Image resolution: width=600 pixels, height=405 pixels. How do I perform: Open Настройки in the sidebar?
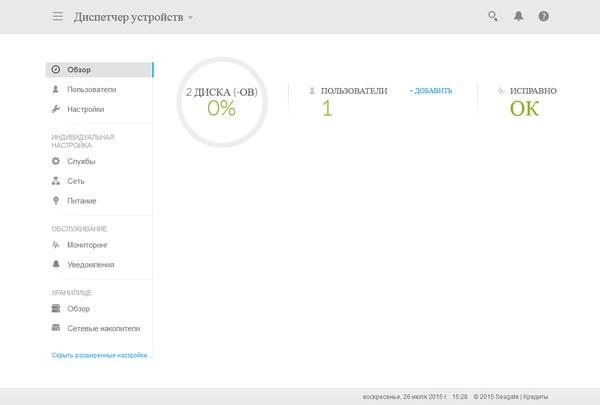click(86, 109)
